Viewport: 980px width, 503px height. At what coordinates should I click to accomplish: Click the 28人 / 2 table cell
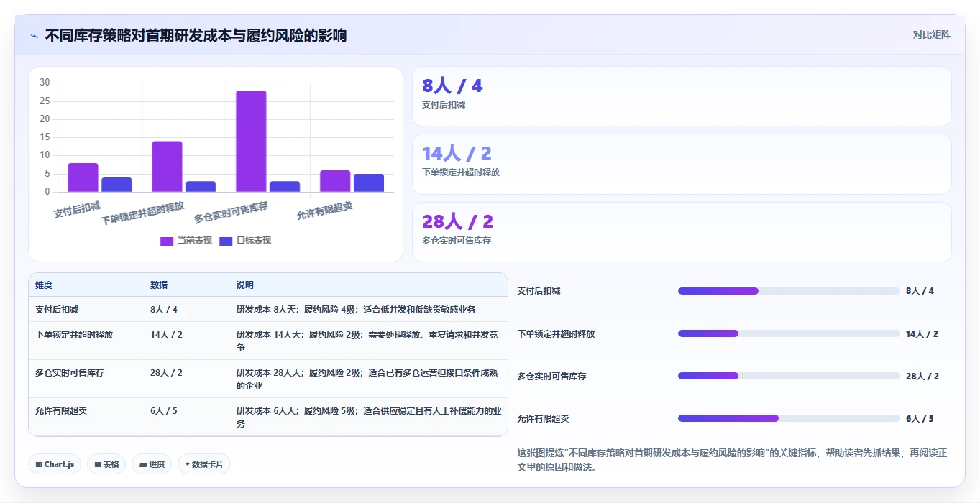coord(166,373)
